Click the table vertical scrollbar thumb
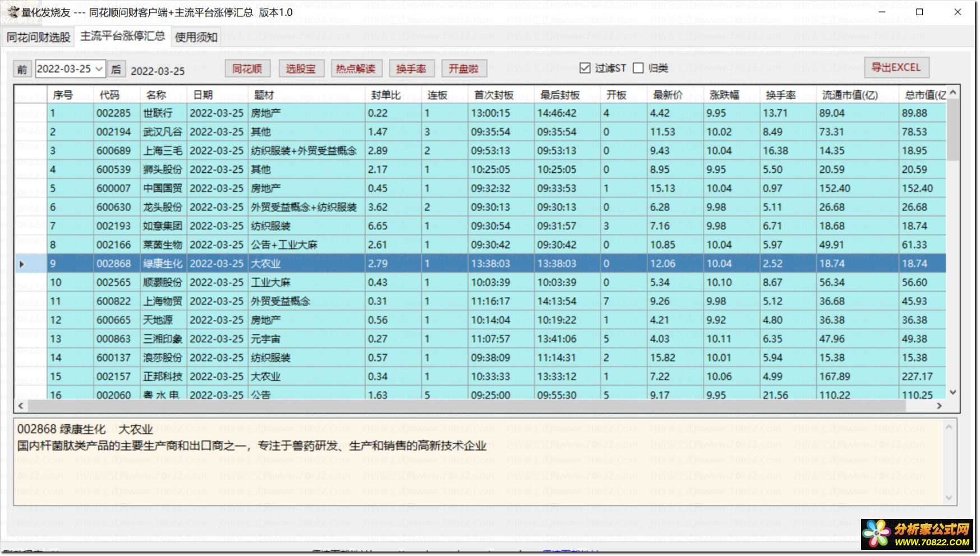 point(953,130)
